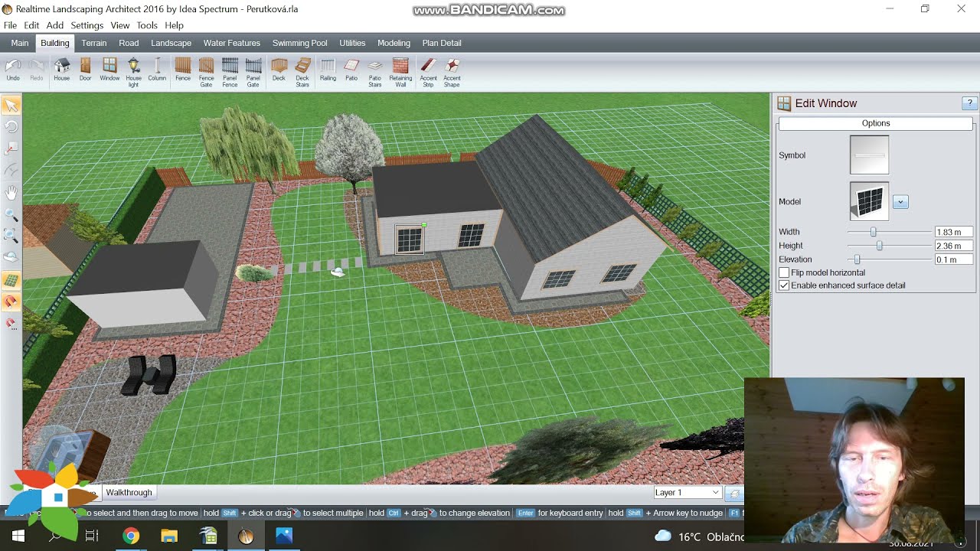Open Google Chrome from the taskbar
The image size is (980, 551).
pyautogui.click(x=131, y=536)
